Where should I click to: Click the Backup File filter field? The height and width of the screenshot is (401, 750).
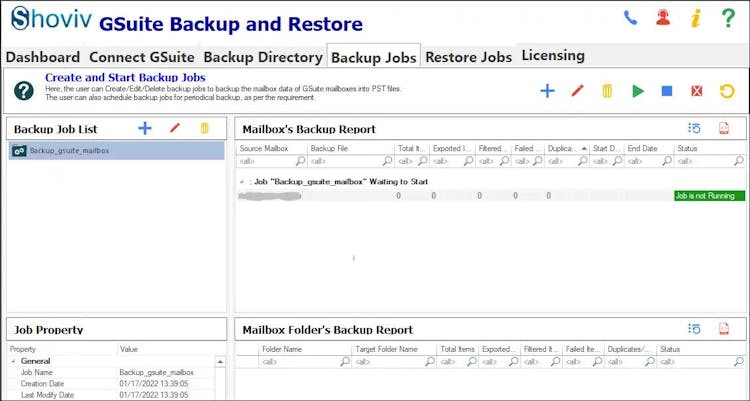(351, 161)
